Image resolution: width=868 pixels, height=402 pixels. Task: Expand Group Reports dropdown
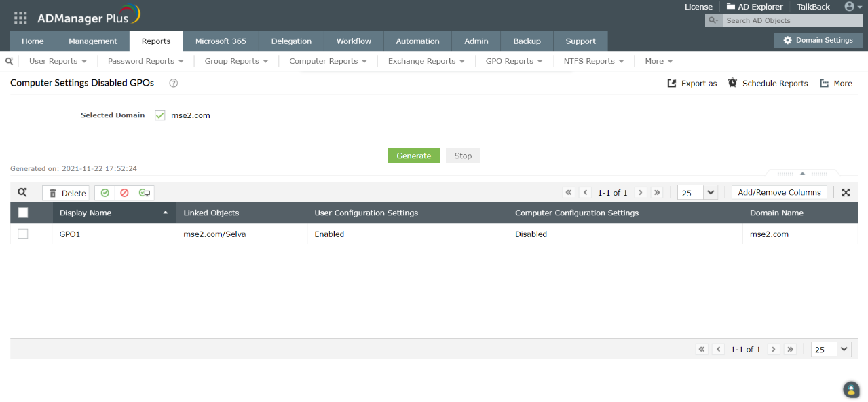pyautogui.click(x=236, y=61)
